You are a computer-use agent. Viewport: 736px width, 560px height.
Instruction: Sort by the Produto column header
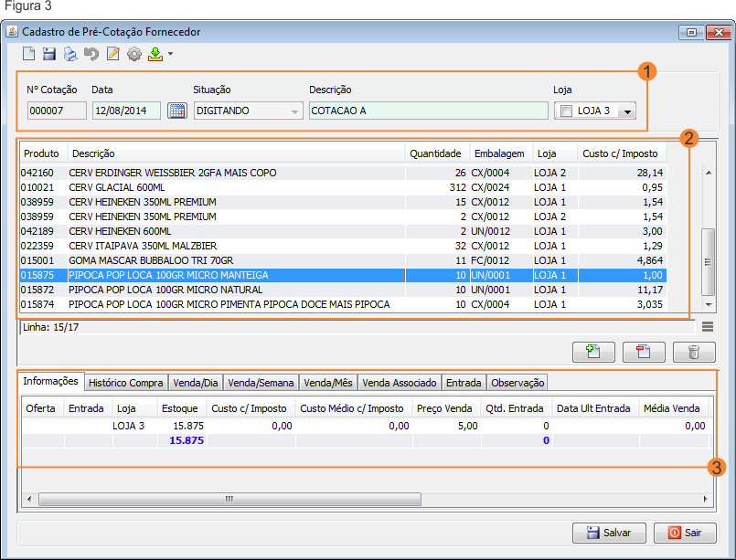click(x=43, y=153)
